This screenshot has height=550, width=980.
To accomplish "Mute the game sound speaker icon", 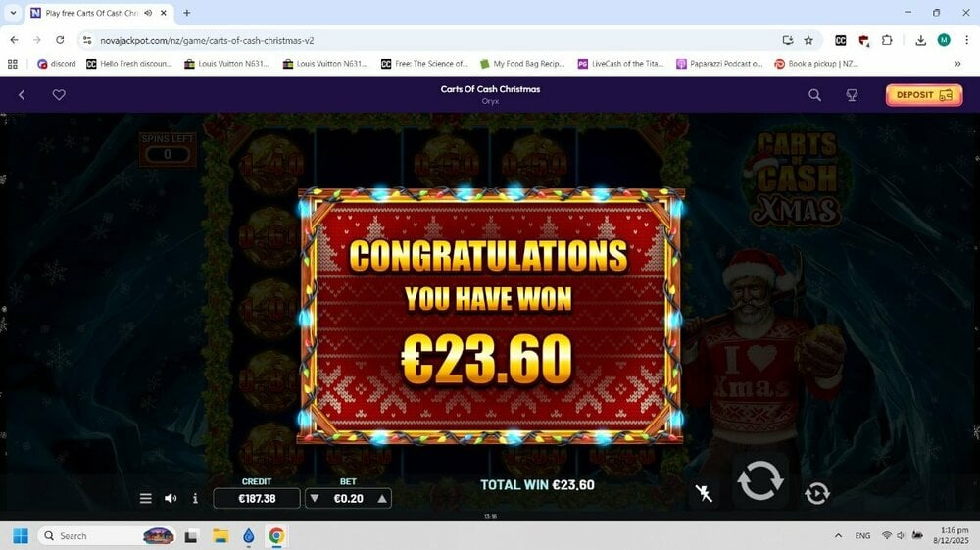I will pyautogui.click(x=170, y=498).
